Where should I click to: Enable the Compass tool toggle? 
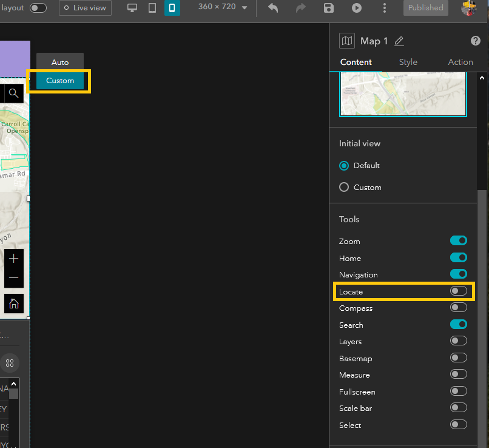(x=458, y=308)
